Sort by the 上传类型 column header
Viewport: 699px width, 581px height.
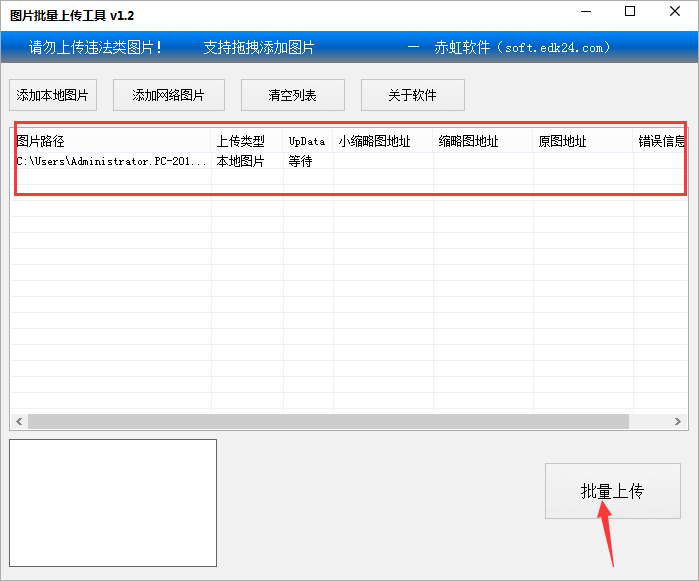(x=246, y=141)
